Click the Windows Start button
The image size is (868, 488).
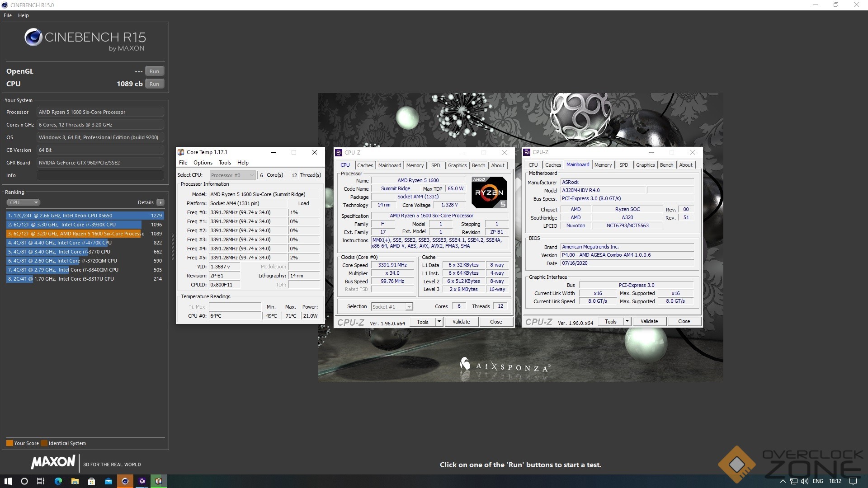pyautogui.click(x=8, y=481)
